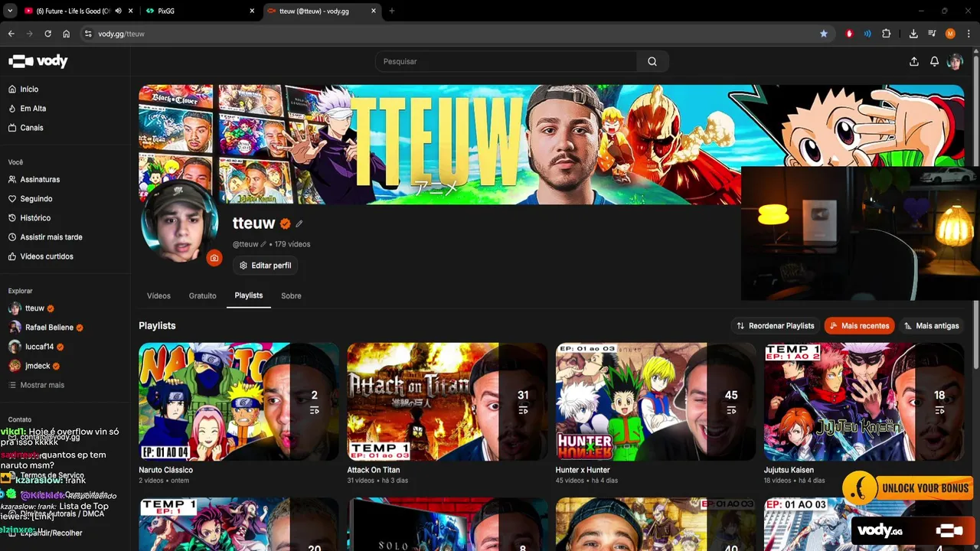The width and height of the screenshot is (980, 551).
Task: Click browser back arrow
Action: (x=11, y=34)
